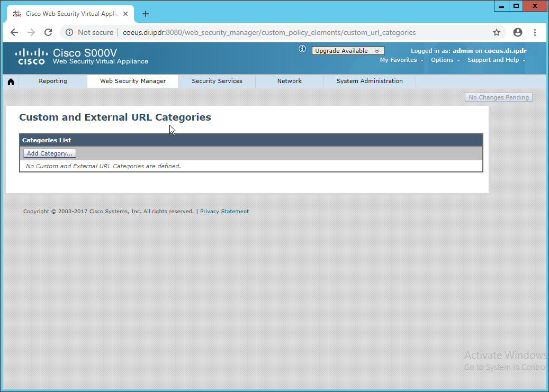Viewport: 549px width, 392px height.
Task: Open the My Favorites menu
Action: click(x=402, y=60)
